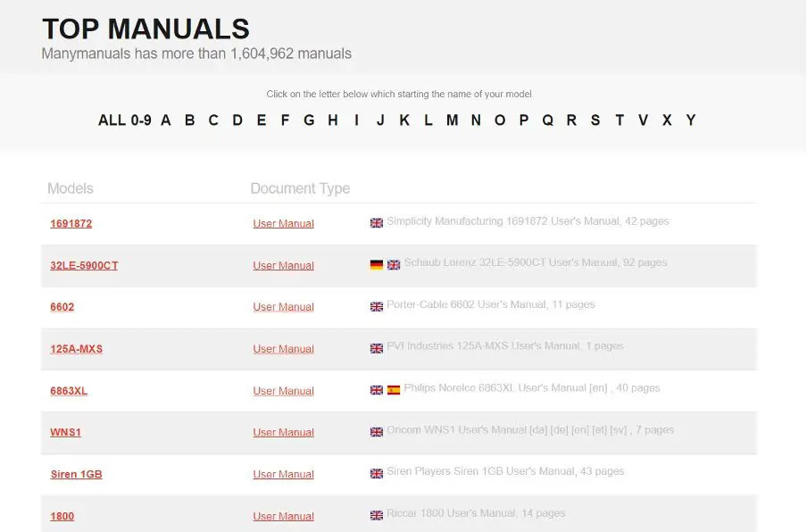Show models starting with letter B
807x532 pixels.
point(189,121)
